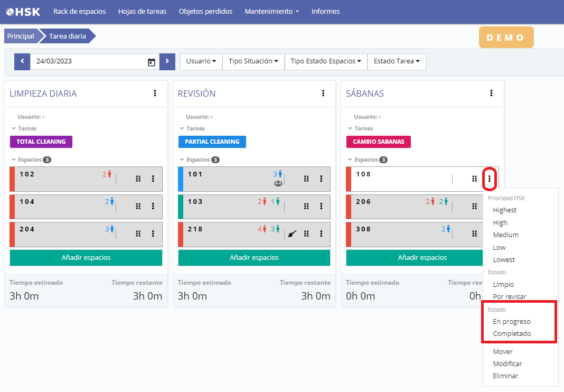The height and width of the screenshot is (392, 564).
Task: Open three-dot options for room 101
Action: click(321, 179)
